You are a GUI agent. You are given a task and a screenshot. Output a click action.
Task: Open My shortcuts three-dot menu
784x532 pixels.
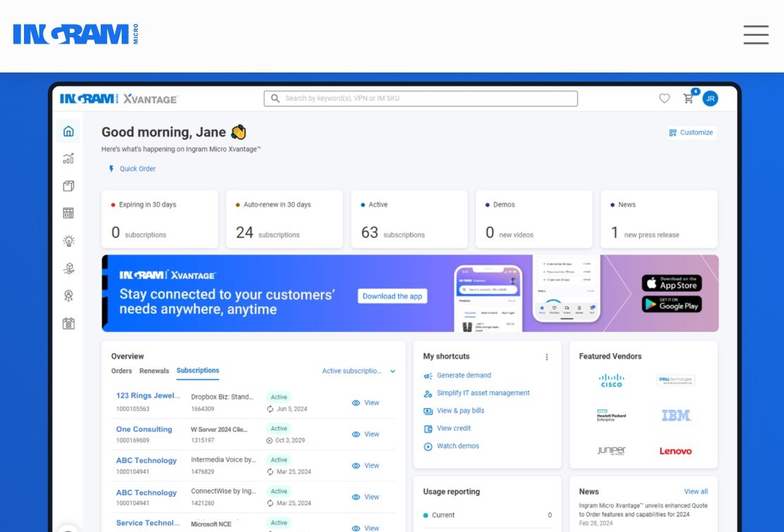(x=547, y=357)
